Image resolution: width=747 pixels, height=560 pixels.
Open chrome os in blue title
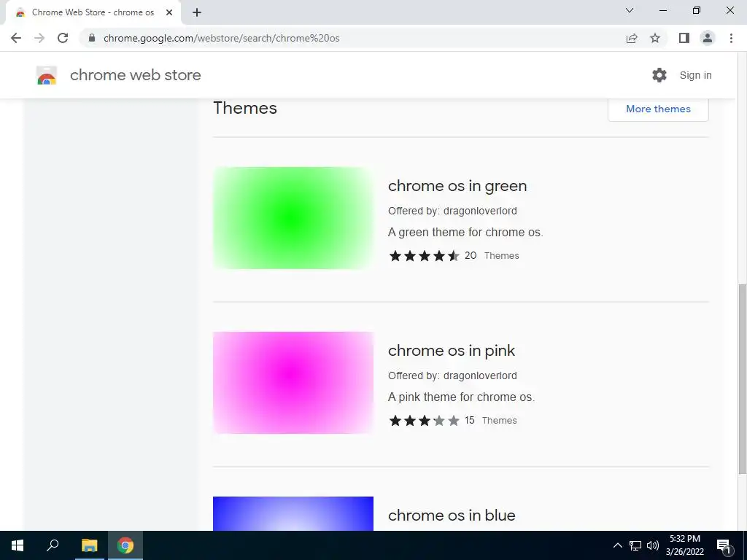(x=452, y=516)
